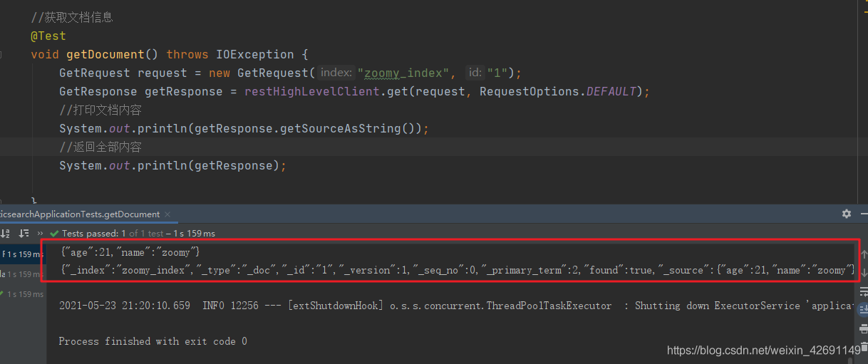The height and width of the screenshot is (364, 868).
Task: Select the second test tree row 1 s 159 ms
Action: tap(22, 274)
